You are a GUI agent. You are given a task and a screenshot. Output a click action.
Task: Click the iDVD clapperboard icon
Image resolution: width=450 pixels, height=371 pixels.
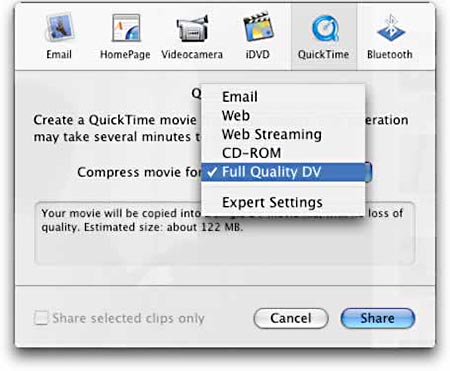point(258,29)
